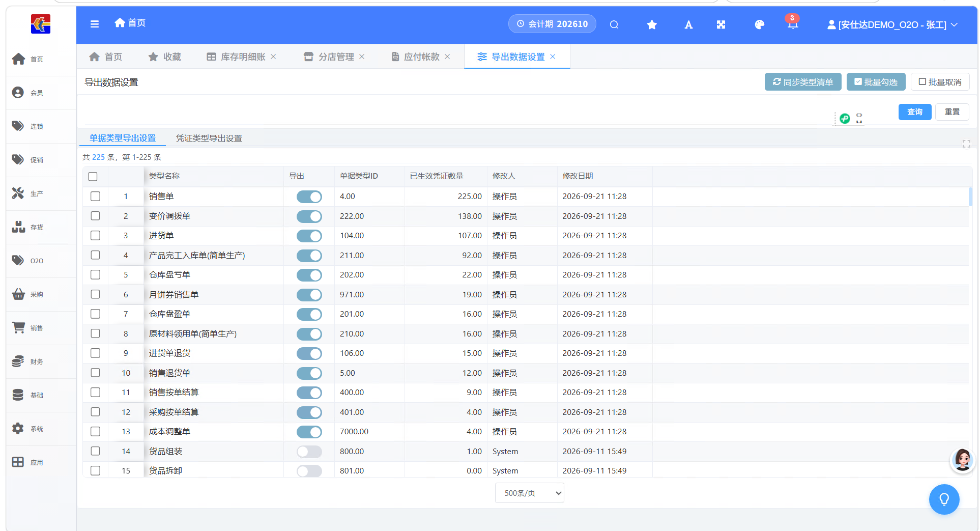
Task: Open 应用 apps in the sidebar
Action: 41,462
